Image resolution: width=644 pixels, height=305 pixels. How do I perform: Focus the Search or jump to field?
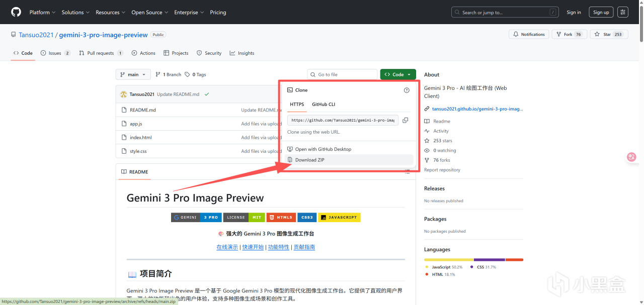pyautogui.click(x=505, y=12)
